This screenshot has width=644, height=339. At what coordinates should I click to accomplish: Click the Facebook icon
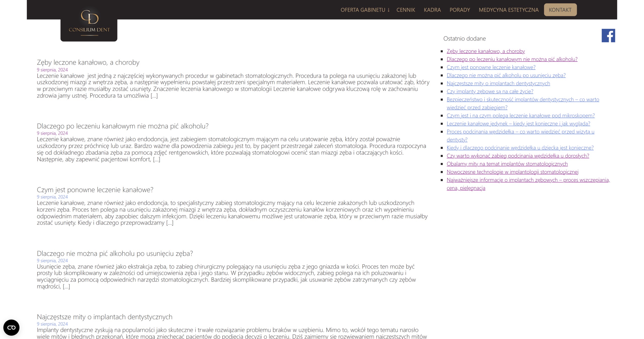[608, 35]
